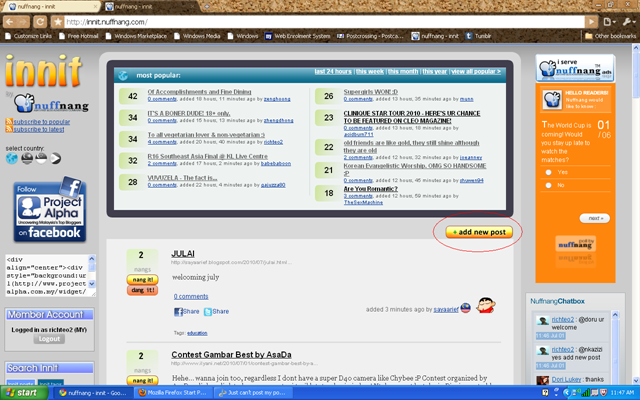Click sayaarief's cartoon avatar

[x=486, y=305]
